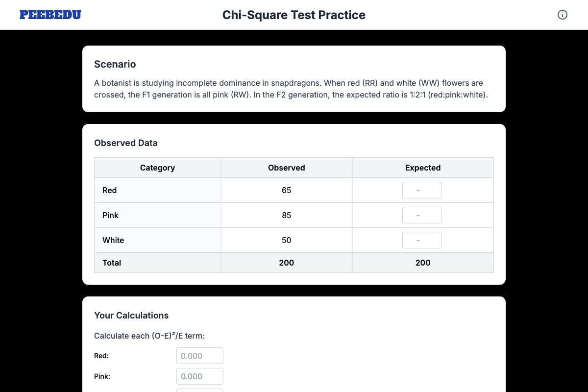
Task: Click the observed value 85 for Pink
Action: coord(286,215)
